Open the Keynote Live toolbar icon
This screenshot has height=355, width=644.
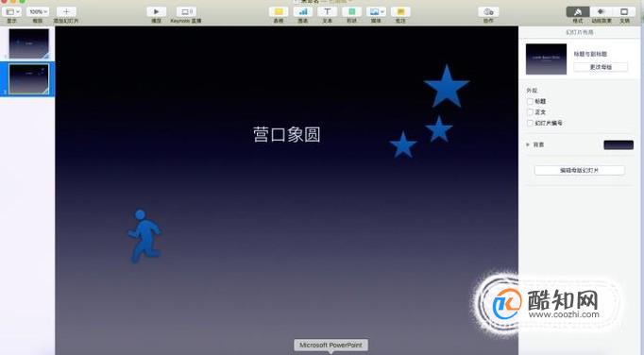(x=186, y=12)
